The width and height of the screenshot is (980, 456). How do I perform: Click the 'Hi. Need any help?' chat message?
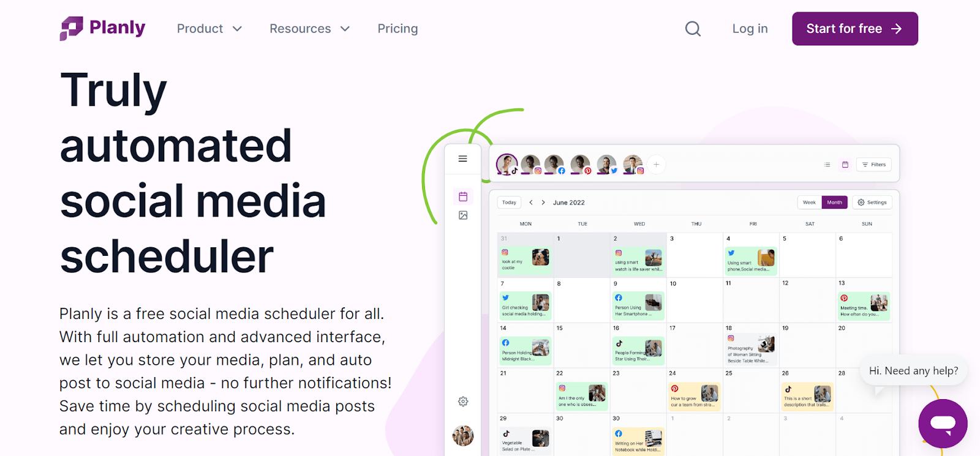coord(913,371)
